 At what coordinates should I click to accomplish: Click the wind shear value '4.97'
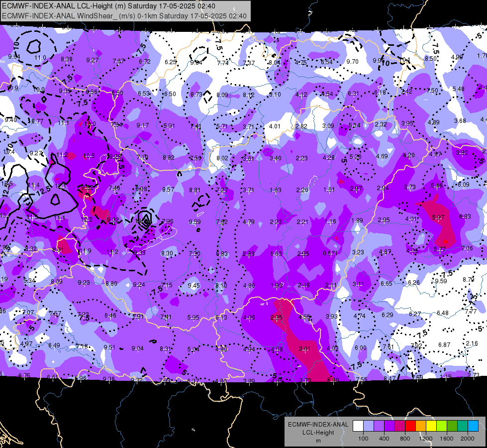26,344
